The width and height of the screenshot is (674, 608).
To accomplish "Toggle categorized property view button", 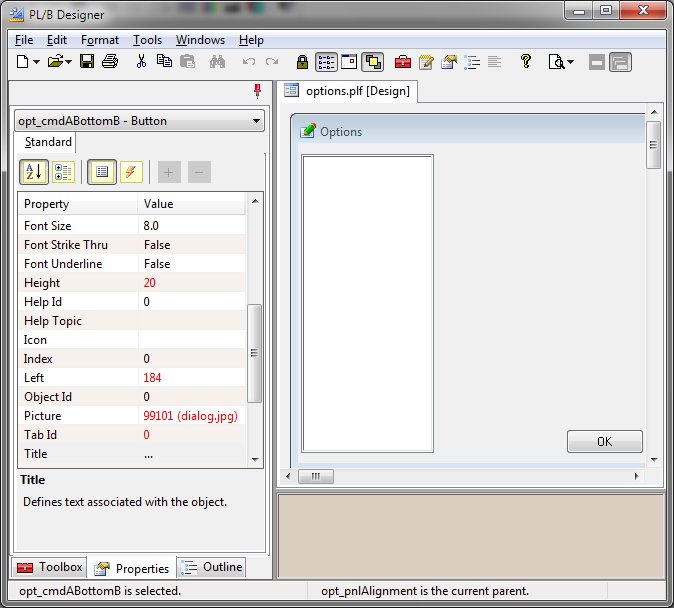I will coord(63,172).
